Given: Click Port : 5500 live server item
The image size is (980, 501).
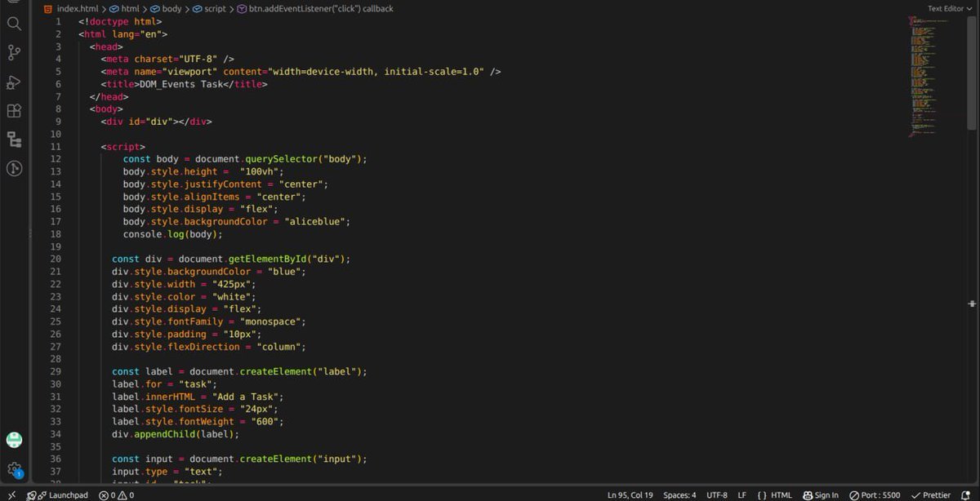Looking at the screenshot, I should click(x=875, y=495).
